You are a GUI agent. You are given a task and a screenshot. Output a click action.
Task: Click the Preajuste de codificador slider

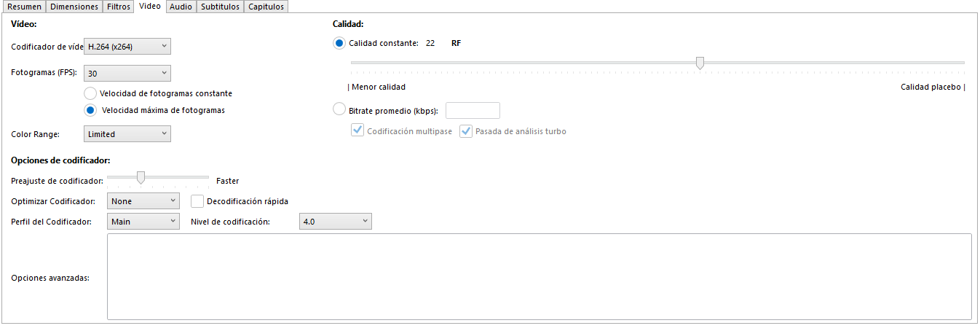[141, 177]
